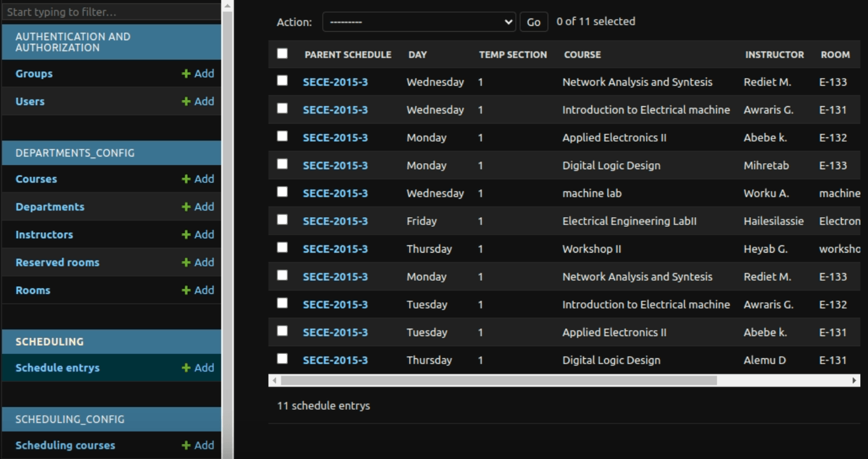Sort table by Course column header
The height and width of the screenshot is (459, 868).
coord(582,55)
